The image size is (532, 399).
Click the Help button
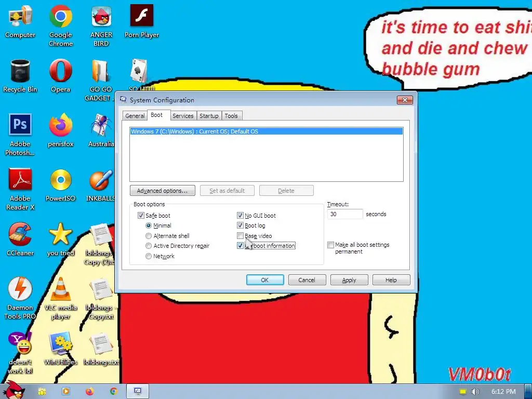[x=391, y=280]
